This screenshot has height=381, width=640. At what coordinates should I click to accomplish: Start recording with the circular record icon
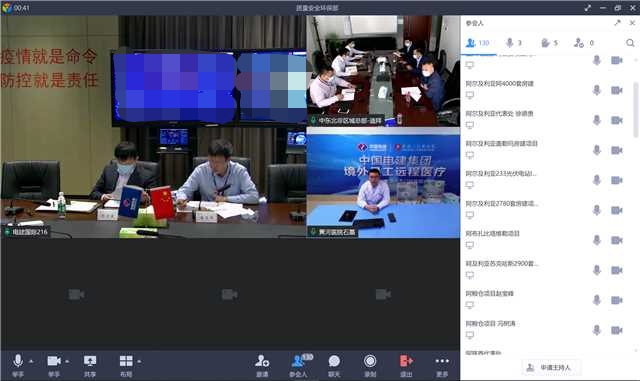[370, 361]
